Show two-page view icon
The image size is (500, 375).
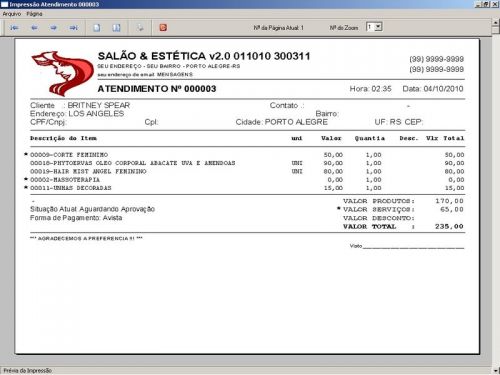click(x=116, y=28)
